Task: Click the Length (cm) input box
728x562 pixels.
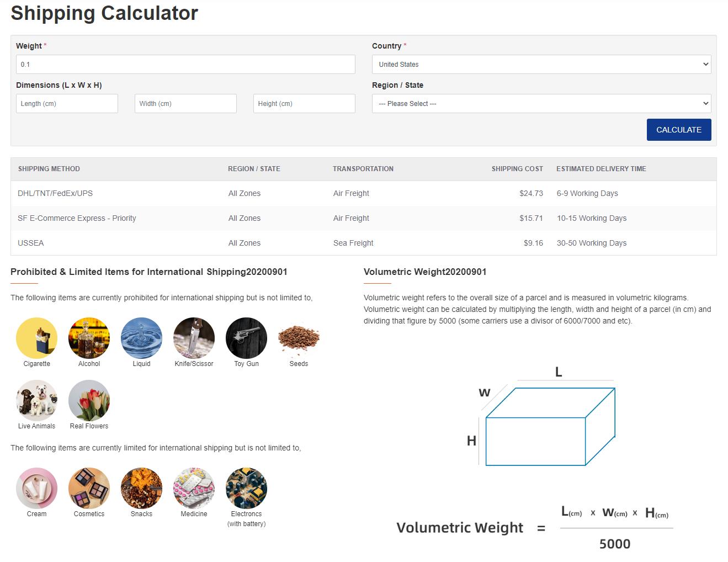Action: 67,104
